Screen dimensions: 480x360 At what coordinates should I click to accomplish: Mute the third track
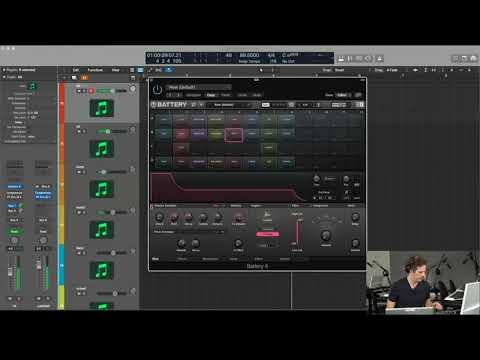coord(79,172)
